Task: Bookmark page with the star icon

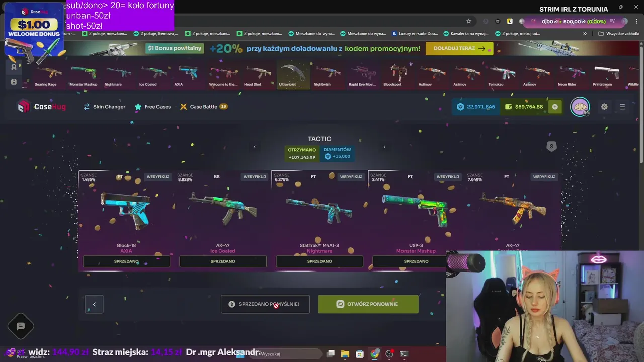Action: click(469, 21)
